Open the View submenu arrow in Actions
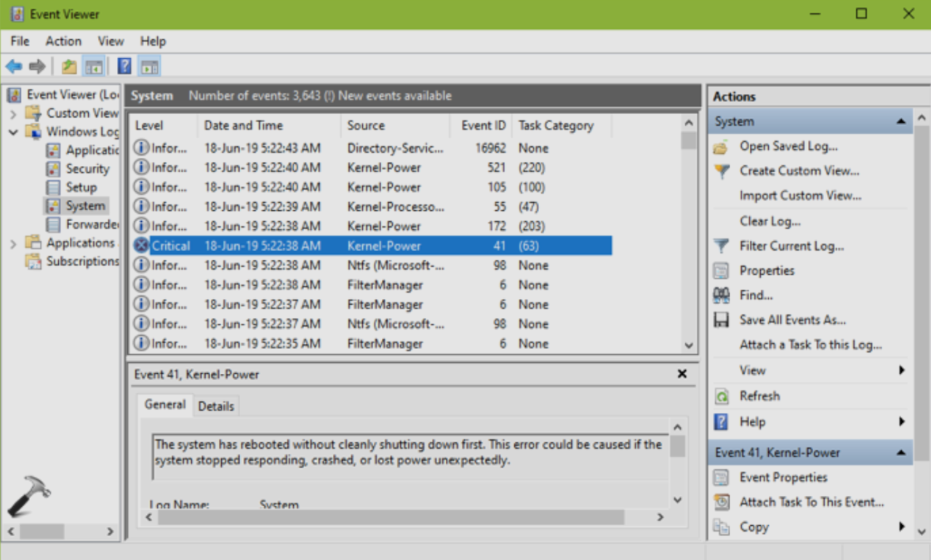The width and height of the screenshot is (931, 560). pyautogui.click(x=901, y=370)
